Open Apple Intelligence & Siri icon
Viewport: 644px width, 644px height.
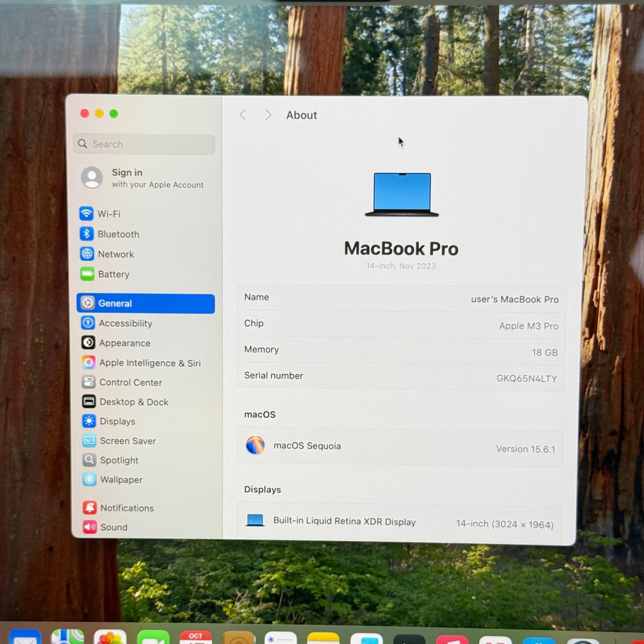[88, 362]
